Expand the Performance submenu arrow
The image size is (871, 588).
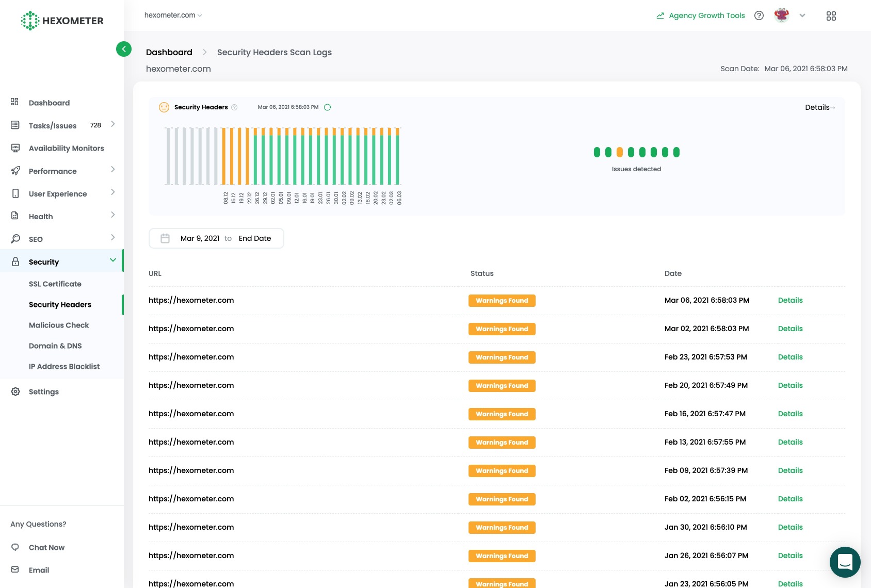113,169
